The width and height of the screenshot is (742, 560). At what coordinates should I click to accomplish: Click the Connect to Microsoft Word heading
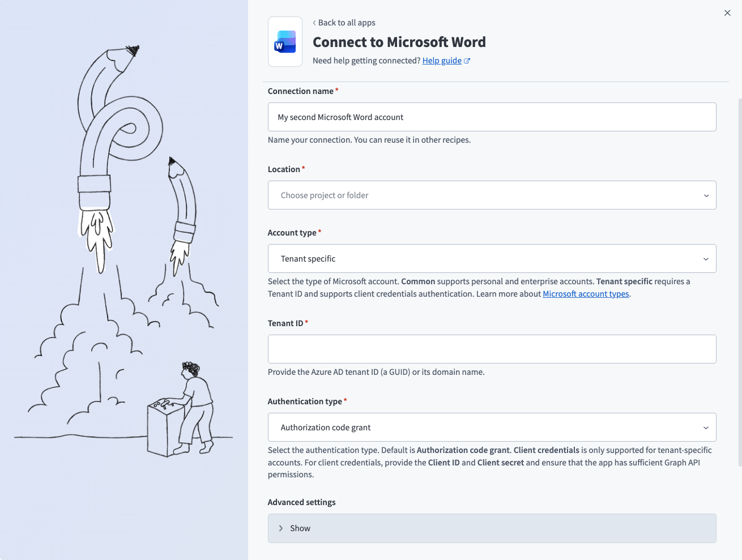399,42
